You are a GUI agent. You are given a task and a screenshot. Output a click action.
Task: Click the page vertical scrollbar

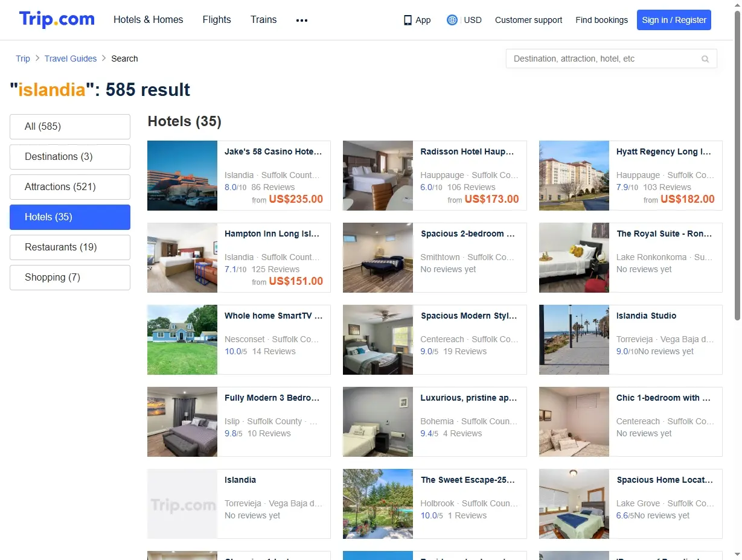[x=737, y=166]
